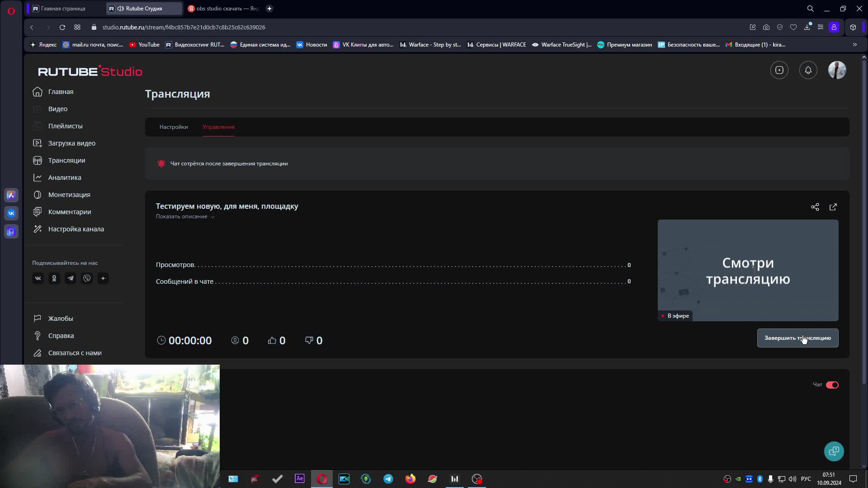The image size is (868, 488).
Task: Open the Настройки tab
Action: pos(173,127)
